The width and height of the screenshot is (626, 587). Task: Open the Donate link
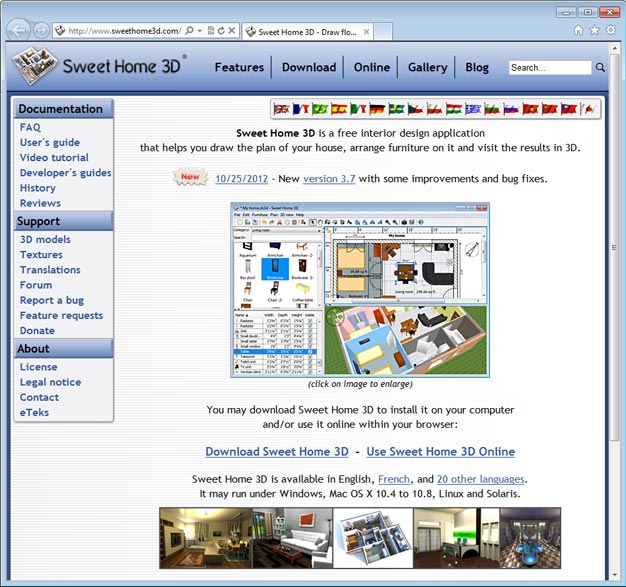(37, 331)
